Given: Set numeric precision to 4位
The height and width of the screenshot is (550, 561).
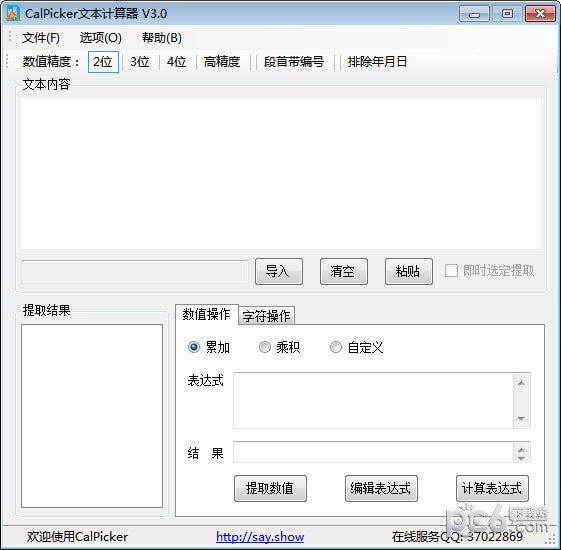Looking at the screenshot, I should (176, 62).
